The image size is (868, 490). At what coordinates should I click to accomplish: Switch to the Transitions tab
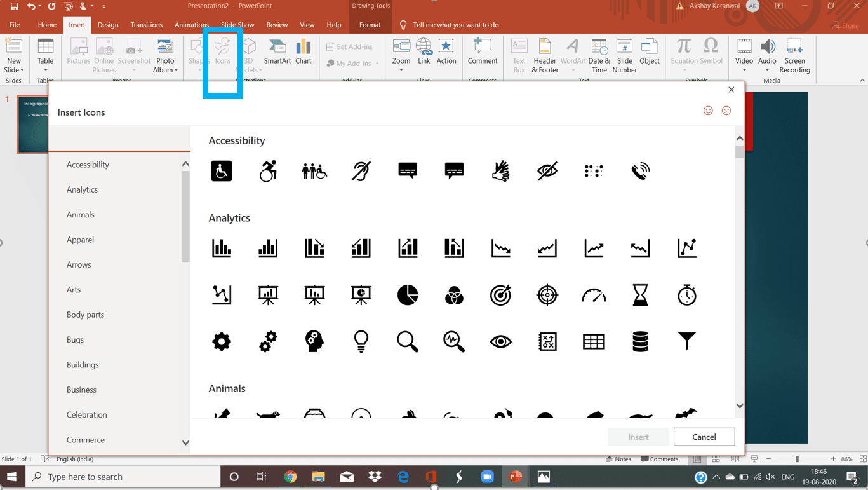coord(146,25)
